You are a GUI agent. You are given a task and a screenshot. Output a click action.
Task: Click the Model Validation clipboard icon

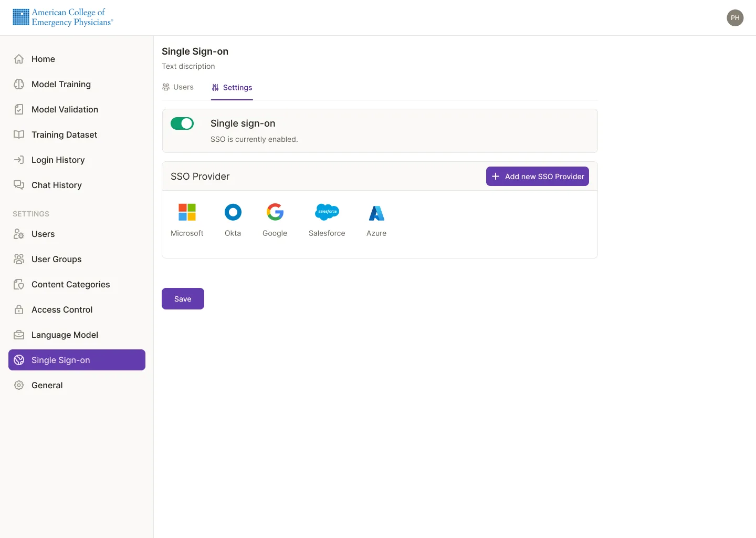coord(19,109)
